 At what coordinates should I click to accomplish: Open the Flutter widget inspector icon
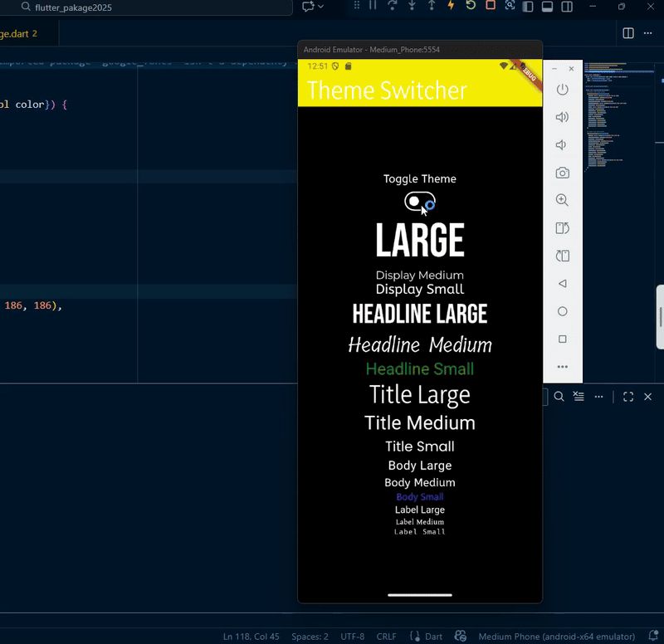510,5
